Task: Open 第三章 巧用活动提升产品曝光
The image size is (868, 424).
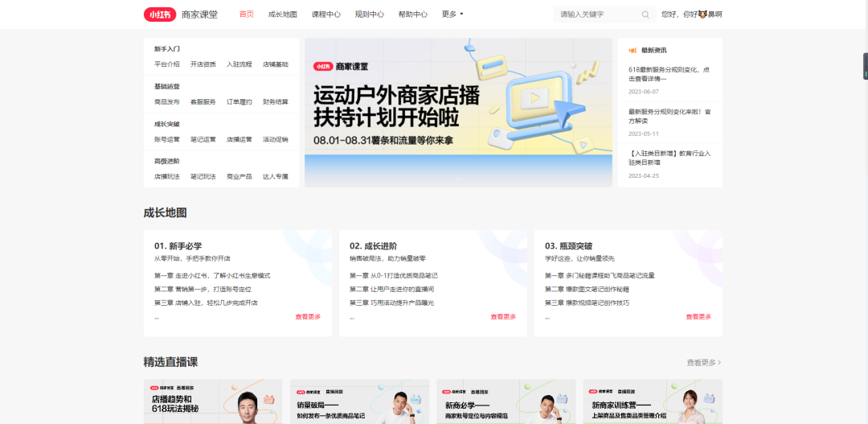Action: 392,303
